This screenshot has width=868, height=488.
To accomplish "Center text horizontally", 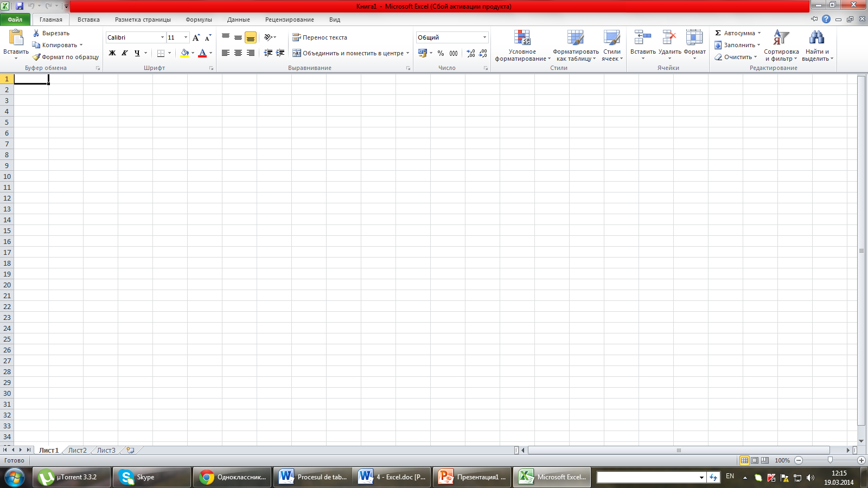I will 238,53.
